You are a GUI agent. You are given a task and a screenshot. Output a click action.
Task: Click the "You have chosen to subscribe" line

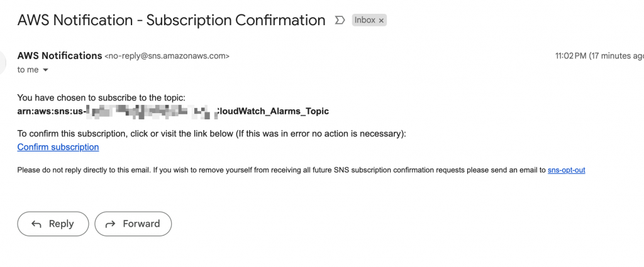point(101,98)
